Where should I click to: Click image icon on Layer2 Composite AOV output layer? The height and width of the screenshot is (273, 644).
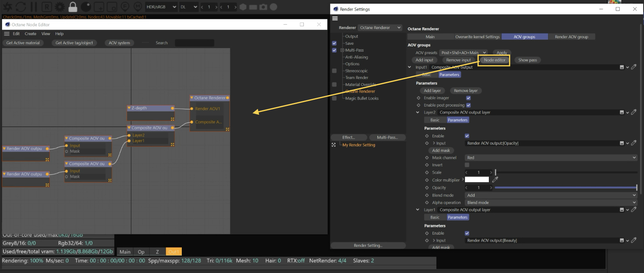[x=622, y=113]
